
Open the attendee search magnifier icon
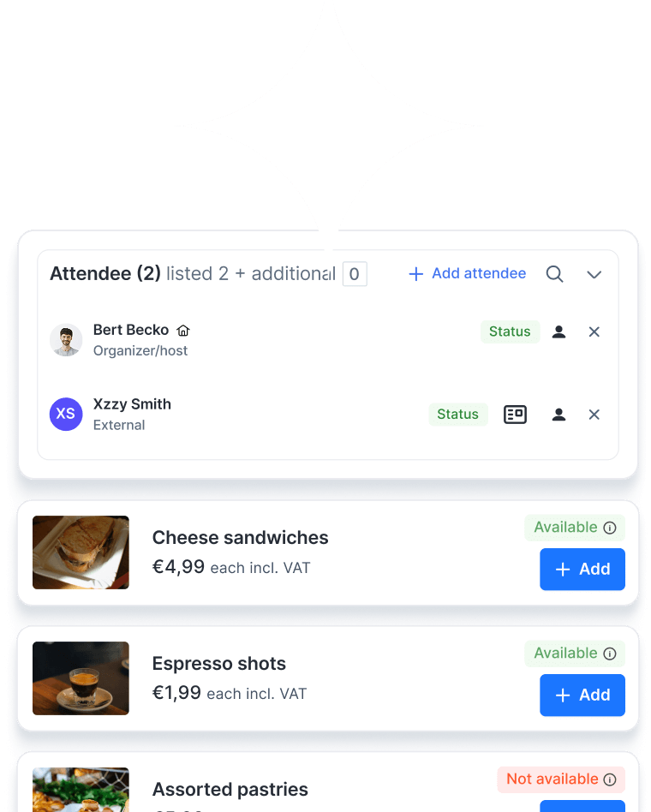[554, 274]
